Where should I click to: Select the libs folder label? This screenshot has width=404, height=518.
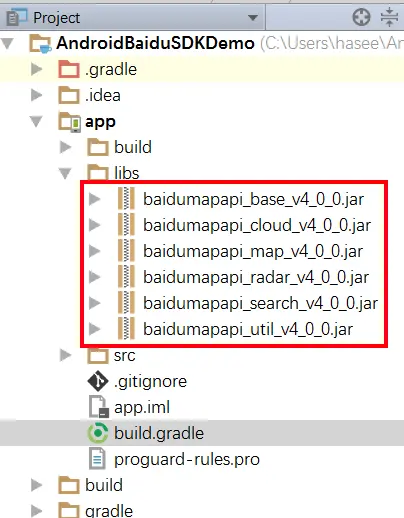click(127, 173)
